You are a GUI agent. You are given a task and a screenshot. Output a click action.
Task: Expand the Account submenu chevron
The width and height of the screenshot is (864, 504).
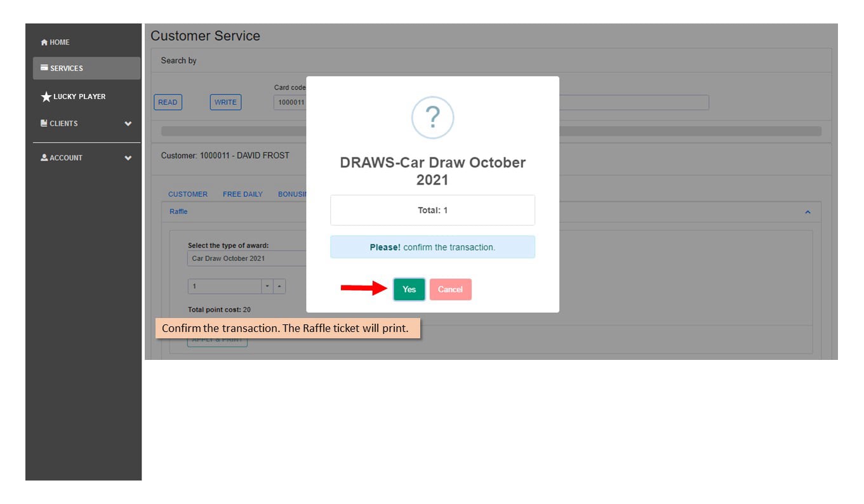128,158
